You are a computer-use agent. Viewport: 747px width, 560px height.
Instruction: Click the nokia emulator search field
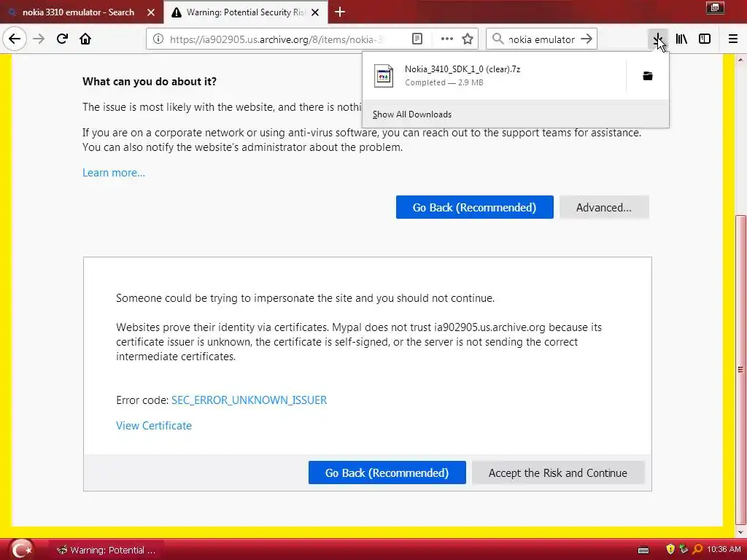pos(541,39)
